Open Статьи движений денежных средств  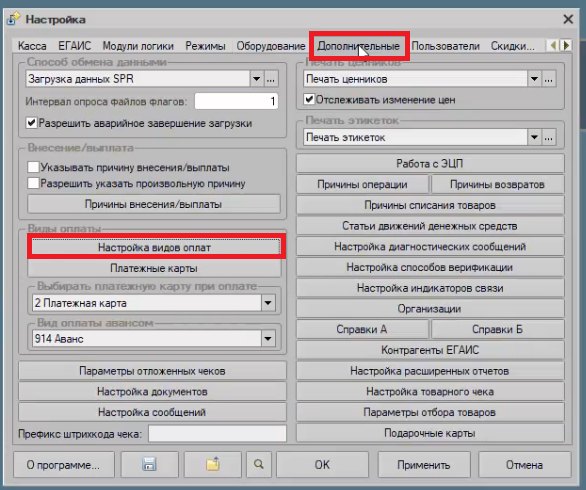430,226
